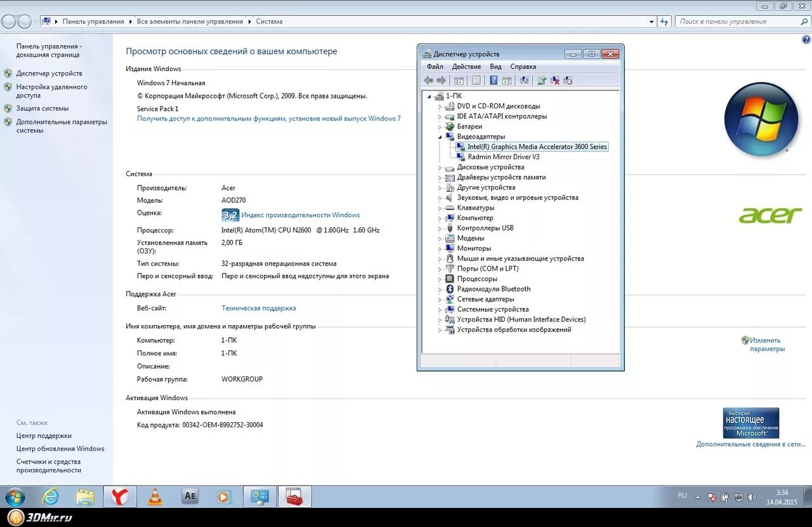Open the Действие menu
Viewport: 812px width, 527px height.
click(466, 67)
